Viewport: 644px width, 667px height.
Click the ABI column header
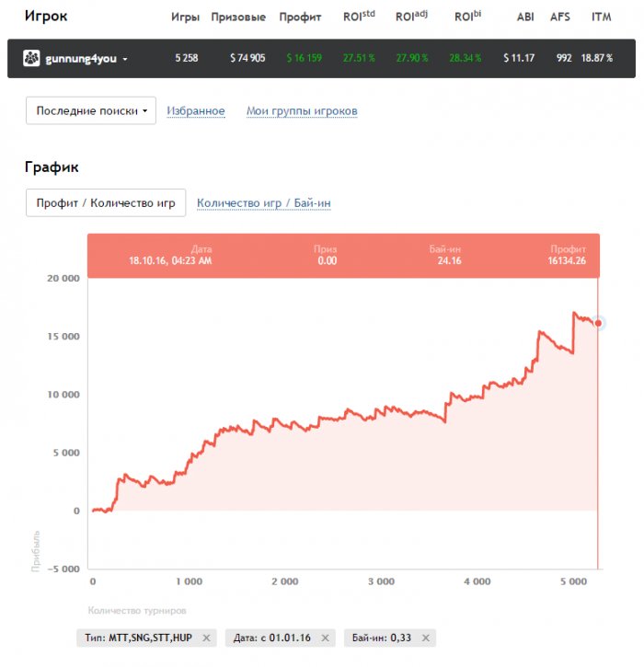click(x=525, y=17)
